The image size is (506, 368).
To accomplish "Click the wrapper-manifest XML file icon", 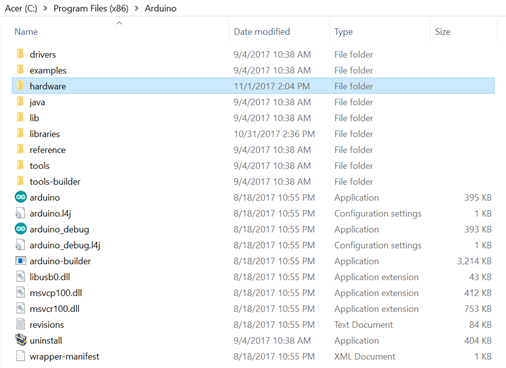I will [21, 356].
